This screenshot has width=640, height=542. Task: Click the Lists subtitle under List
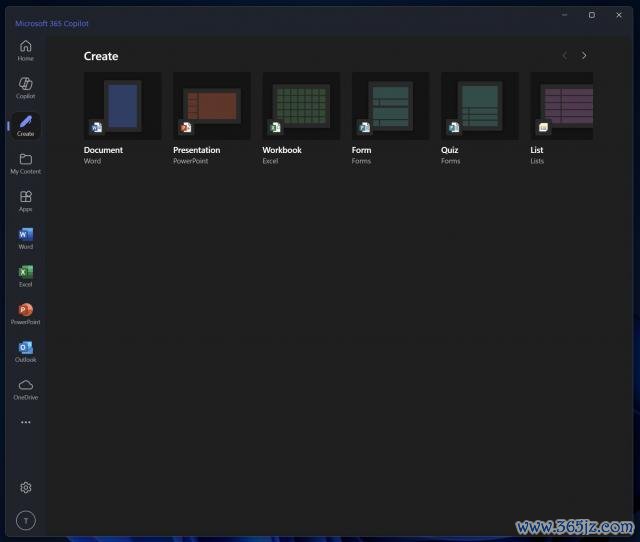[x=537, y=161]
